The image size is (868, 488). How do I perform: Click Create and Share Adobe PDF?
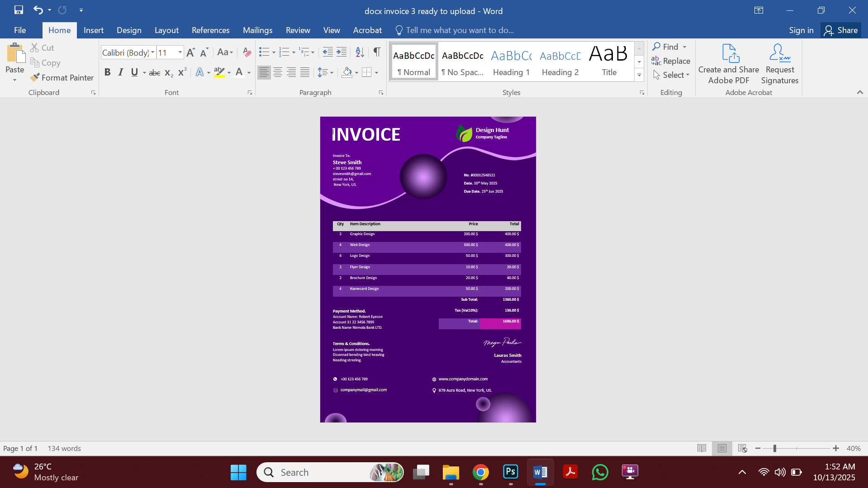point(728,64)
